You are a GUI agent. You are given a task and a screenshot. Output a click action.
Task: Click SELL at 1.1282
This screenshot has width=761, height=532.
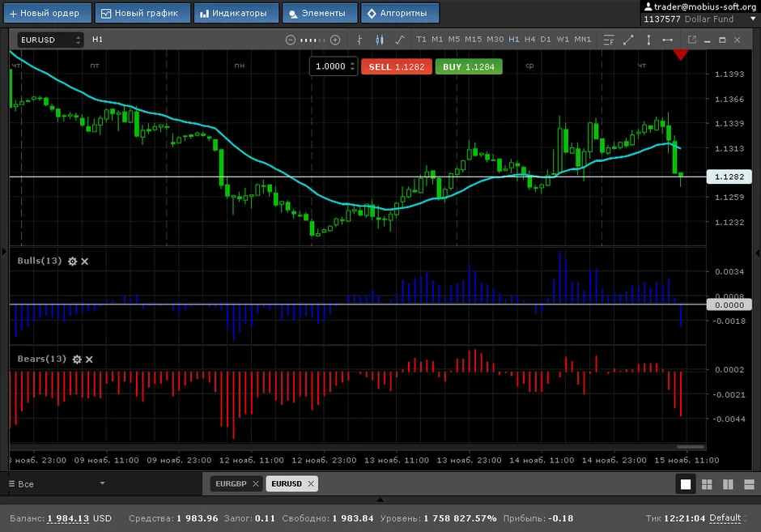tap(397, 67)
